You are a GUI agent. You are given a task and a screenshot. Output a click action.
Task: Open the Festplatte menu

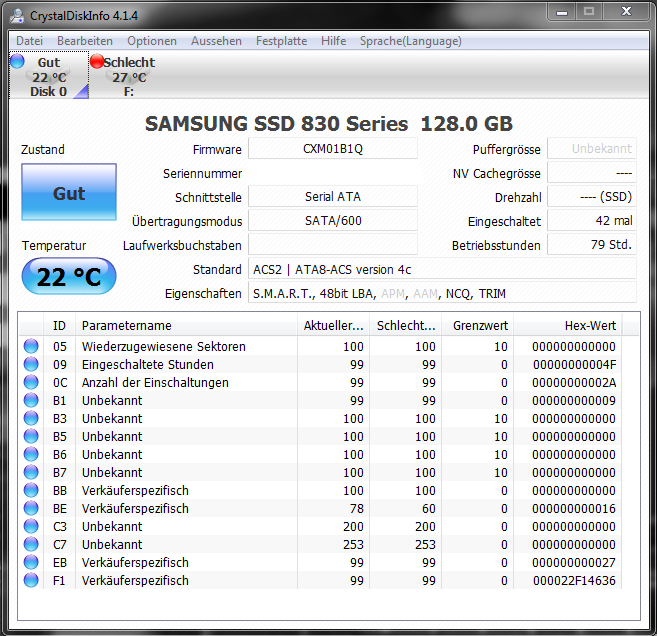[281, 41]
